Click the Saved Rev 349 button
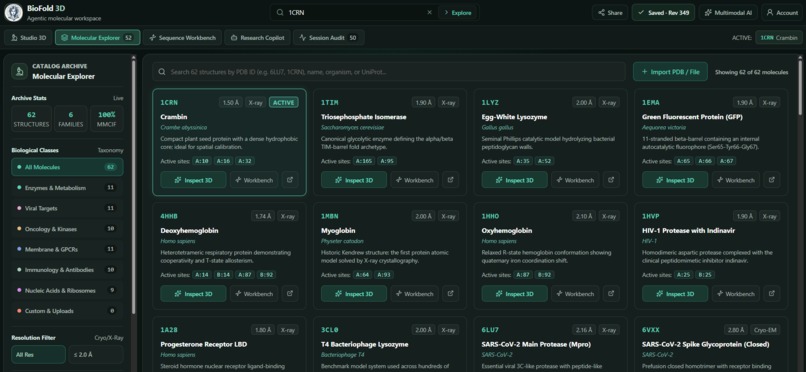Image resolution: width=806 pixels, height=372 pixels. coord(663,13)
